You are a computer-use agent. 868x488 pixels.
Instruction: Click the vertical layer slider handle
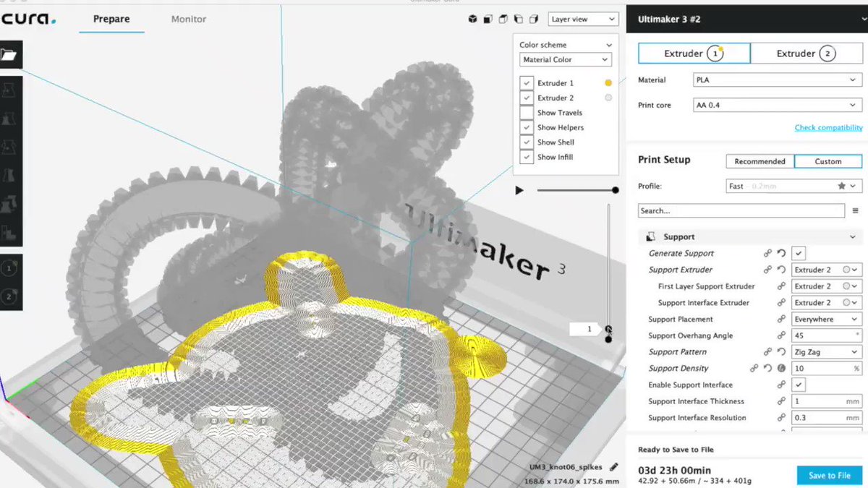pos(608,329)
